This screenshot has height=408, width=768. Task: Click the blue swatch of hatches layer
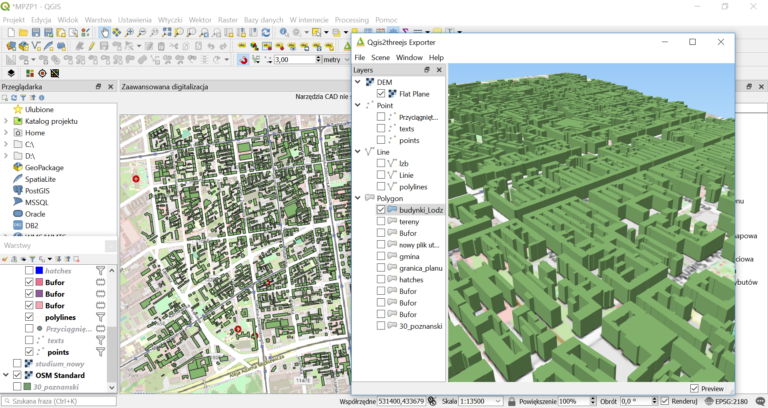point(39,270)
